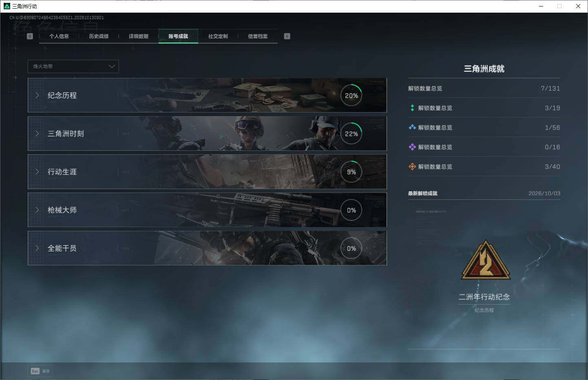Image resolution: width=588 pixels, height=380 pixels.
Task: Click the 3/40 unlock count
Action: pos(552,167)
